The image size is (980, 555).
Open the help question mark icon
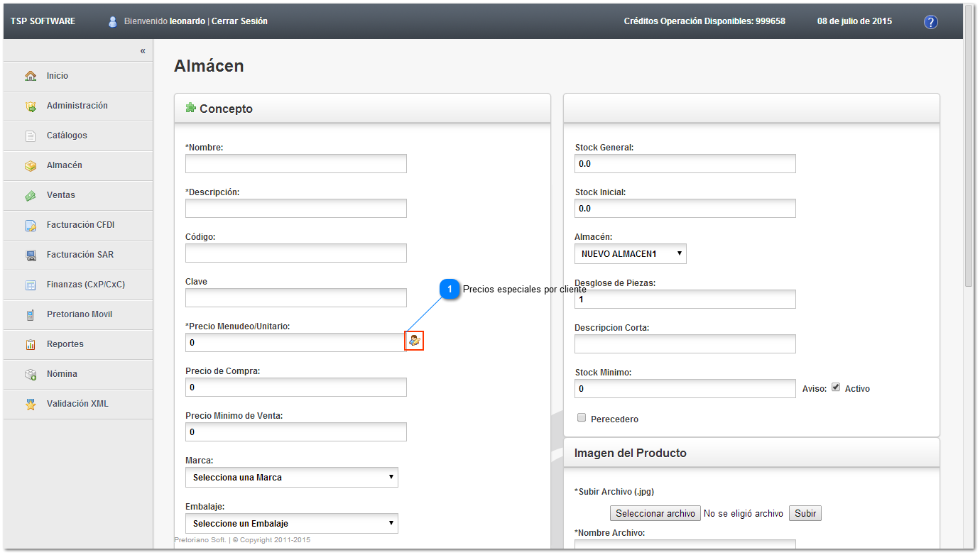click(930, 22)
